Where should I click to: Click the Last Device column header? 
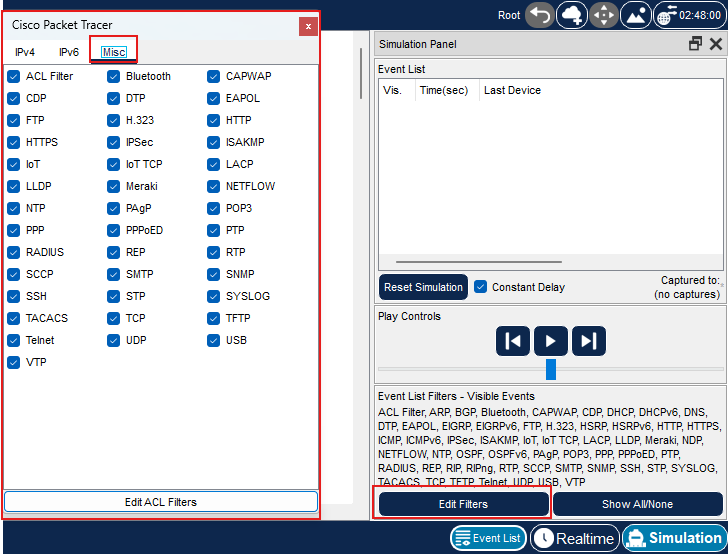(512, 91)
